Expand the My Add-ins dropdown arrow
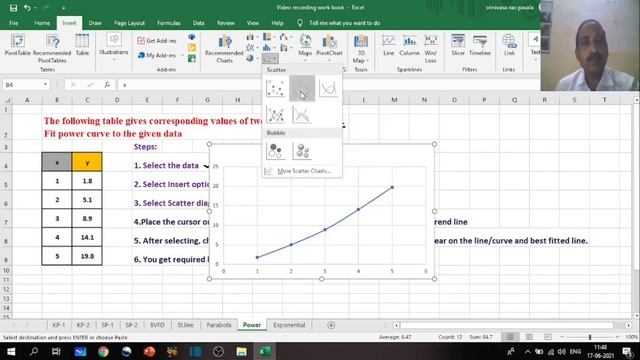The image size is (640, 360). tap(182, 55)
